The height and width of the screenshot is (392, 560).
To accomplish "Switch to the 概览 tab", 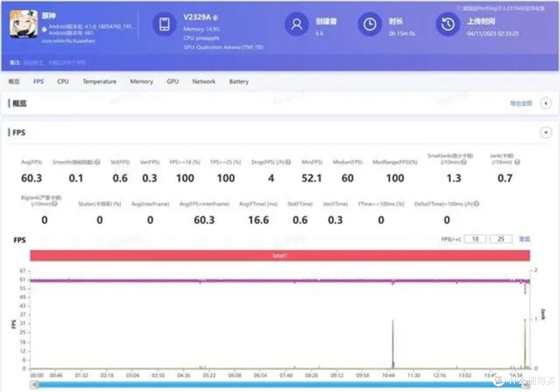I will [x=14, y=81].
